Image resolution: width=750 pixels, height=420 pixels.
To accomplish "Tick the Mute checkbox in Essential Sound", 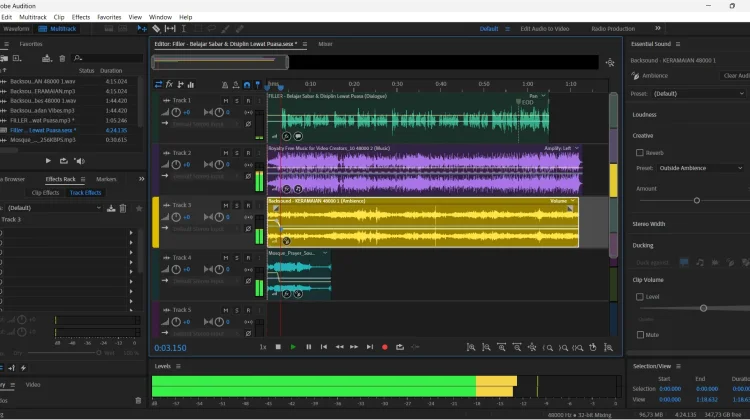I will pos(640,335).
